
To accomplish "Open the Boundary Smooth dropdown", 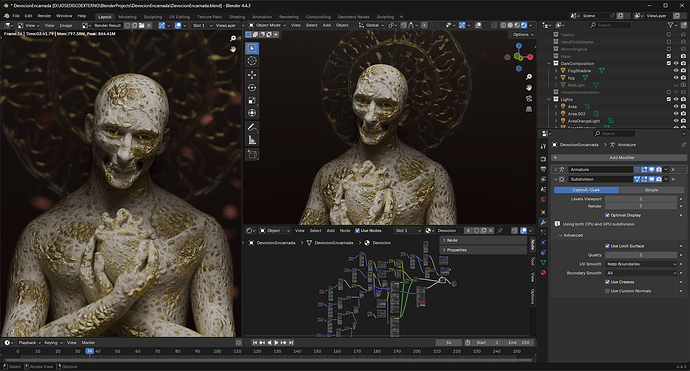I will [x=641, y=273].
